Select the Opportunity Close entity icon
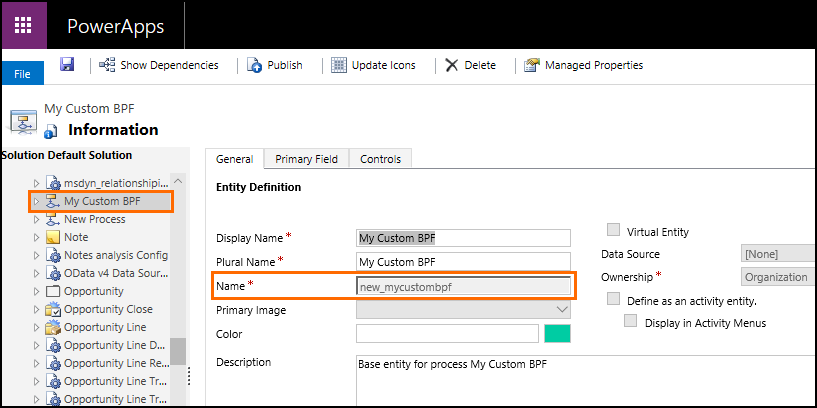This screenshot has height=408, width=817. [54, 309]
